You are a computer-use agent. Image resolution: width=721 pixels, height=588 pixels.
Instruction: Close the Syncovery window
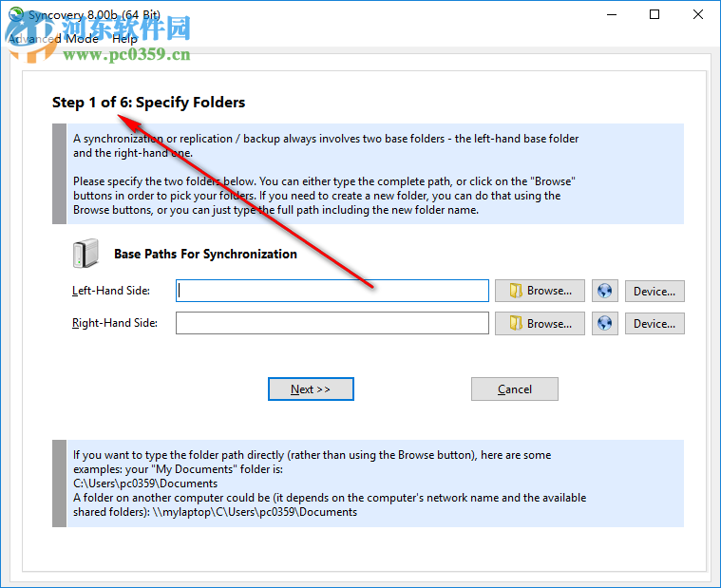click(x=698, y=14)
